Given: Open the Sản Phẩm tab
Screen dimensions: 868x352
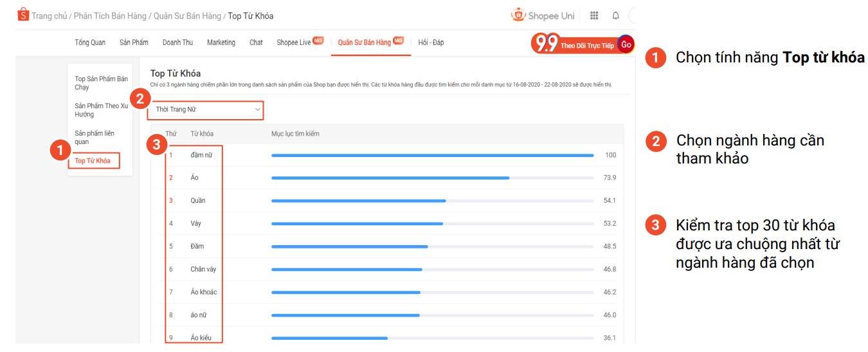Looking at the screenshot, I should click(x=134, y=42).
